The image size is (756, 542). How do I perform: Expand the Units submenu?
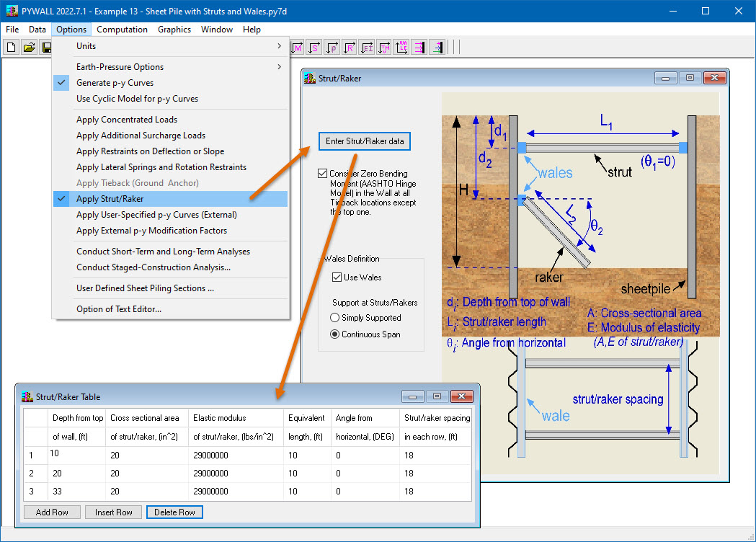point(86,45)
